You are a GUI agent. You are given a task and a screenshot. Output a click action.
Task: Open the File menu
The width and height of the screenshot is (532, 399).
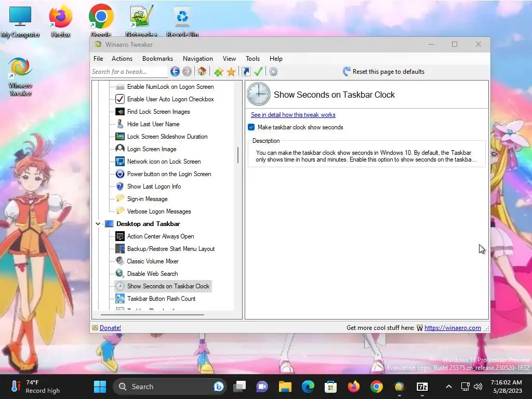[x=98, y=59]
